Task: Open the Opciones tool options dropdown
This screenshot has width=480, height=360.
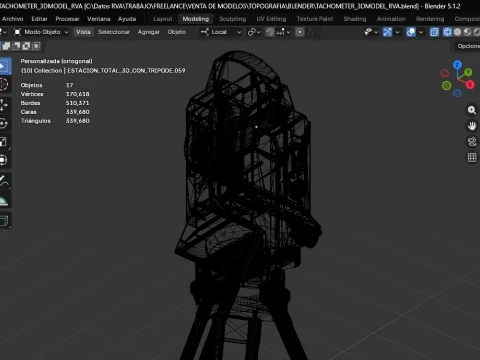Action: coord(468,46)
